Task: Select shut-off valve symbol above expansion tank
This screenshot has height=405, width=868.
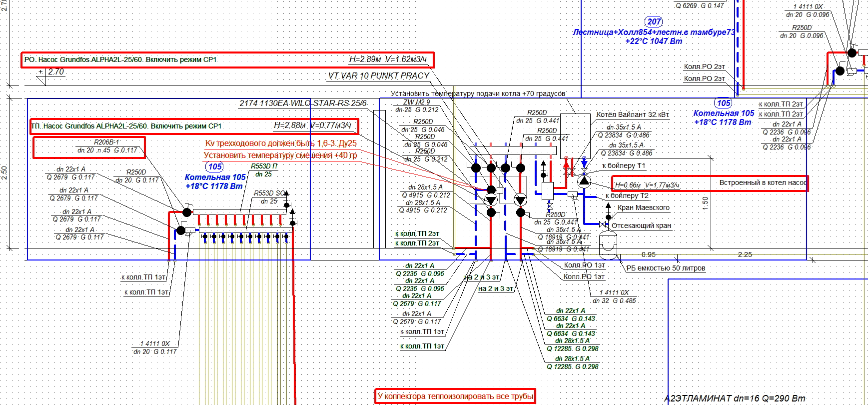Action: pyautogui.click(x=603, y=225)
